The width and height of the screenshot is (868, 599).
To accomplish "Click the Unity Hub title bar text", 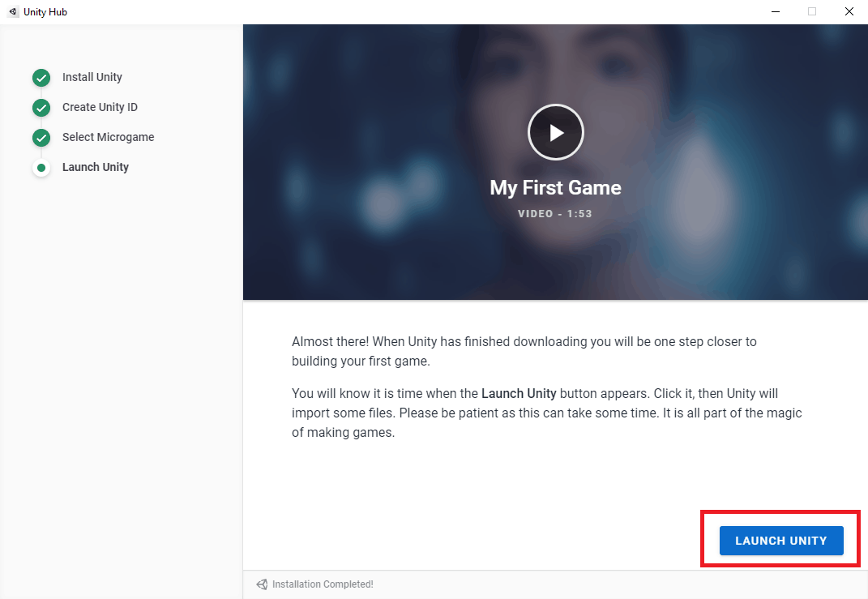I will point(45,11).
